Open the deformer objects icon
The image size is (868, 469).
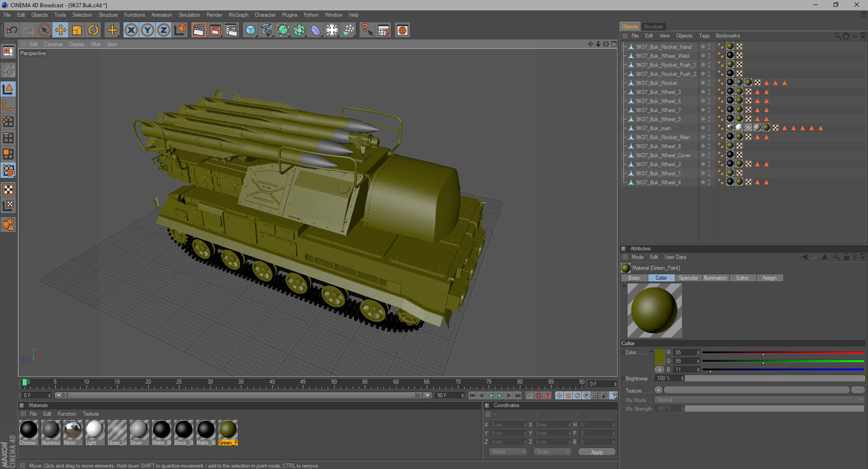click(x=316, y=30)
